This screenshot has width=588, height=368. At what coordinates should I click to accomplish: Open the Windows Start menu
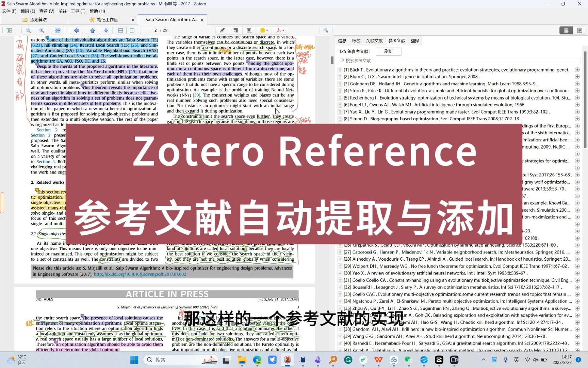[x=134, y=360]
